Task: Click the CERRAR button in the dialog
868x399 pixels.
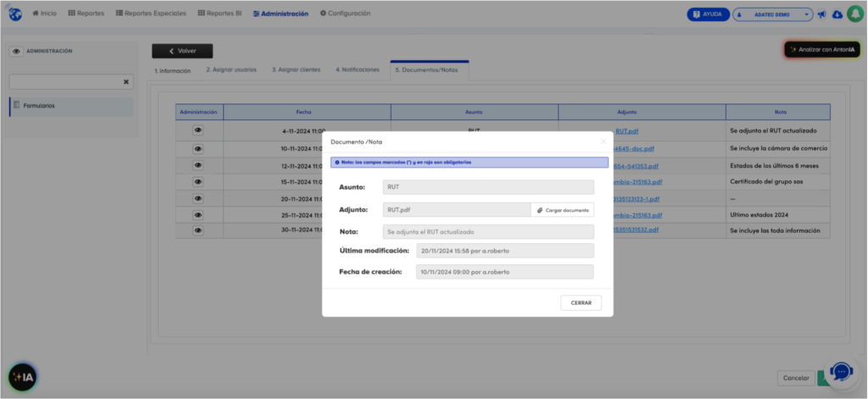Action: (x=581, y=302)
